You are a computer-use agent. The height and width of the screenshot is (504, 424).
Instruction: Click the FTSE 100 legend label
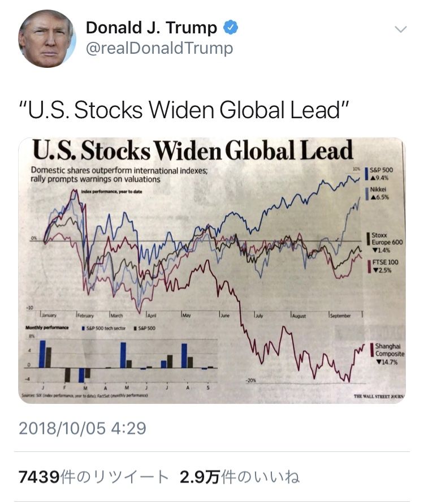[384, 266]
